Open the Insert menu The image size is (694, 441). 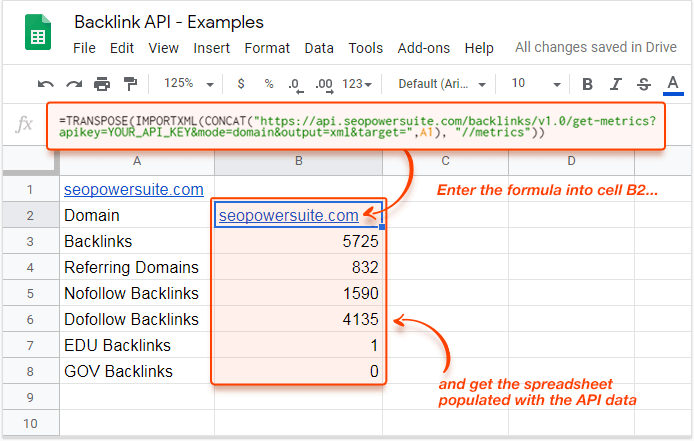tap(212, 48)
